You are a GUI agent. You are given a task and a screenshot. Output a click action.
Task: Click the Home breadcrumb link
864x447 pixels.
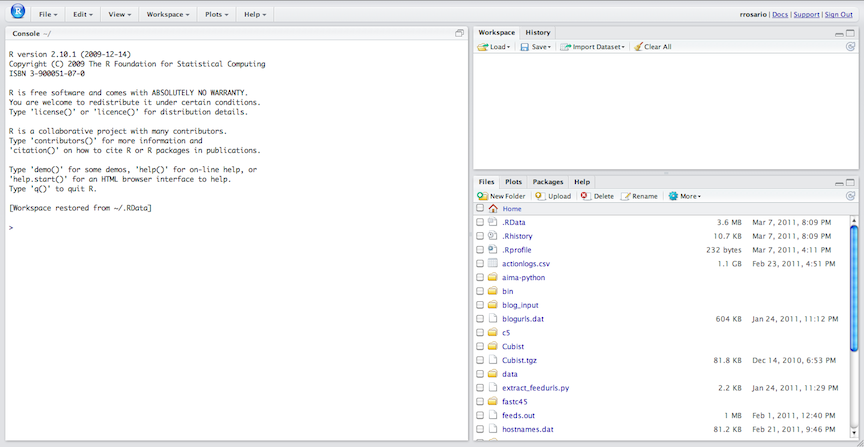(x=512, y=209)
